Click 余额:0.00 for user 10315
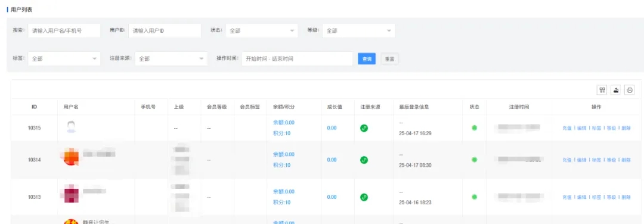The image size is (644, 224). pos(283,122)
